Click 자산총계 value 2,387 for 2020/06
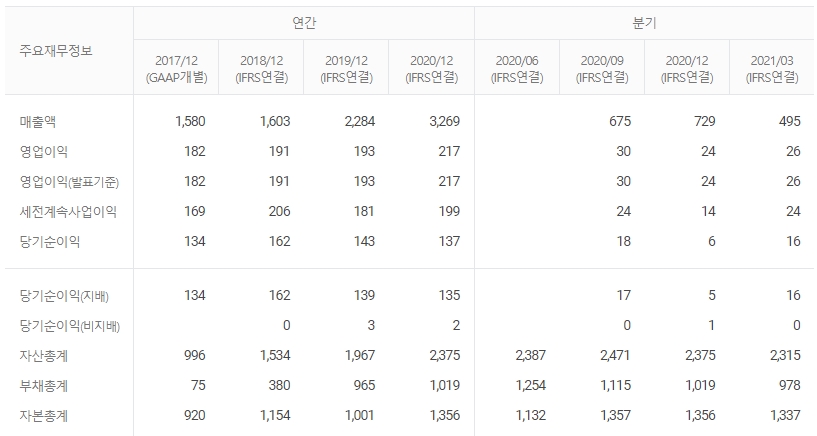 pyautogui.click(x=530, y=355)
